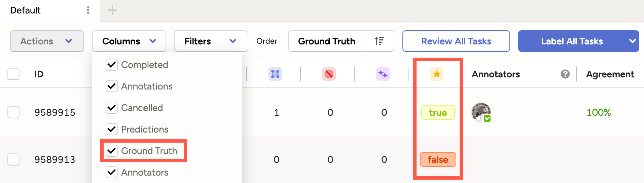Select the checkbox for task 9589915
The height and width of the screenshot is (183, 644).
(x=13, y=112)
